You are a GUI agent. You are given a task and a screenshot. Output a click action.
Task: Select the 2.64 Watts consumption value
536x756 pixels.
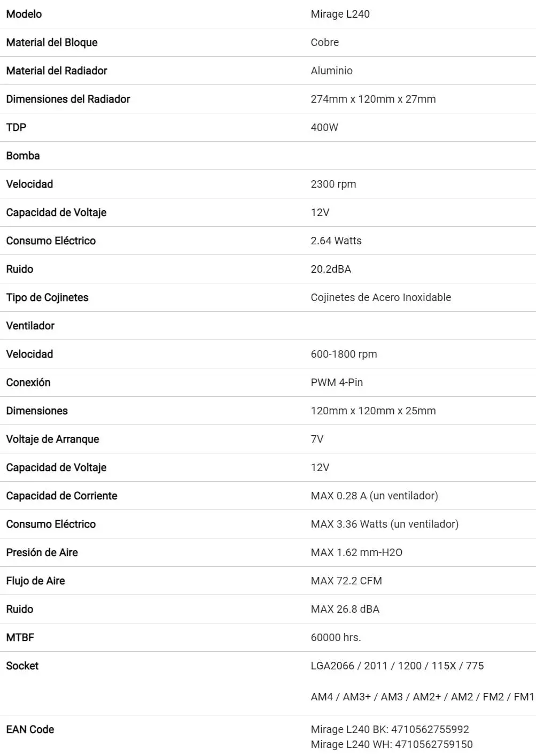[x=336, y=241]
